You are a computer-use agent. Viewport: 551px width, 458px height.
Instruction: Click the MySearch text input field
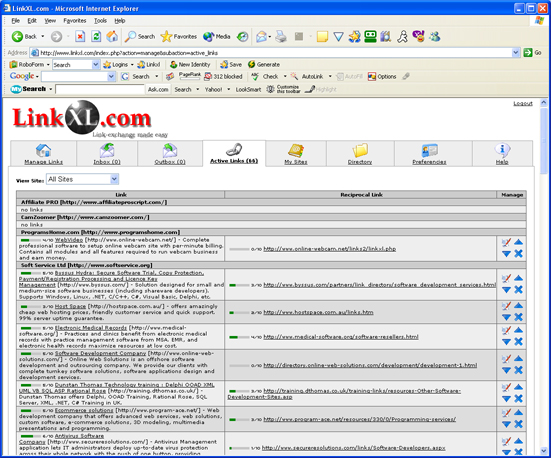click(100, 89)
